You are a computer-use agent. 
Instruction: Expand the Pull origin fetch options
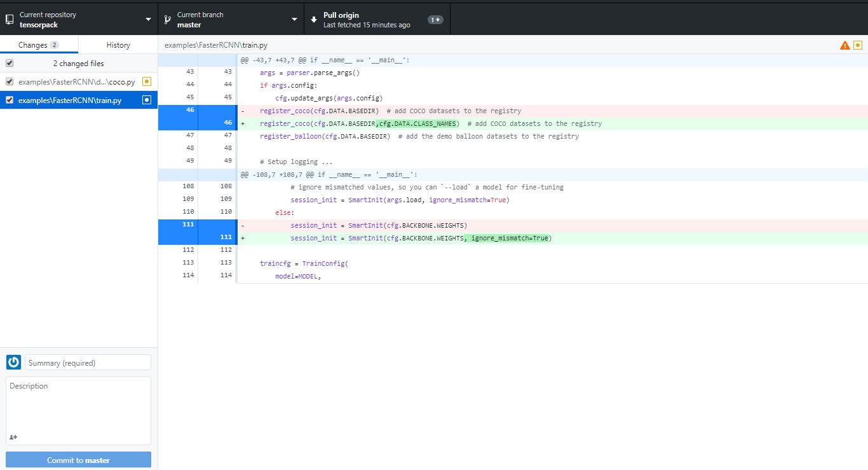point(435,19)
